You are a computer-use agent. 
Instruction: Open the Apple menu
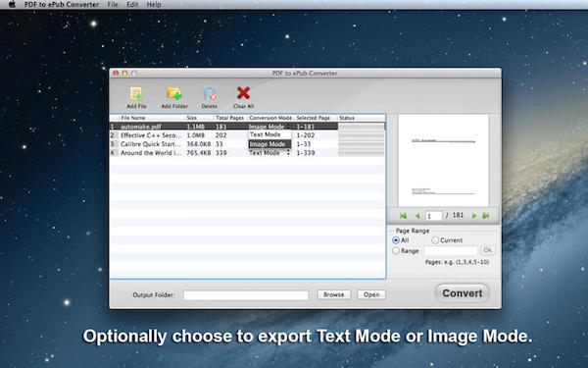(x=12, y=5)
